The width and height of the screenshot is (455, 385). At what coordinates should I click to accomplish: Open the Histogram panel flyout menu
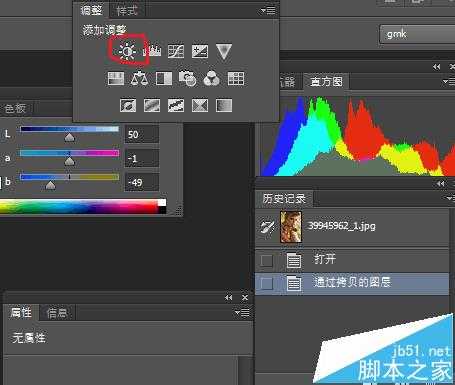point(449,82)
